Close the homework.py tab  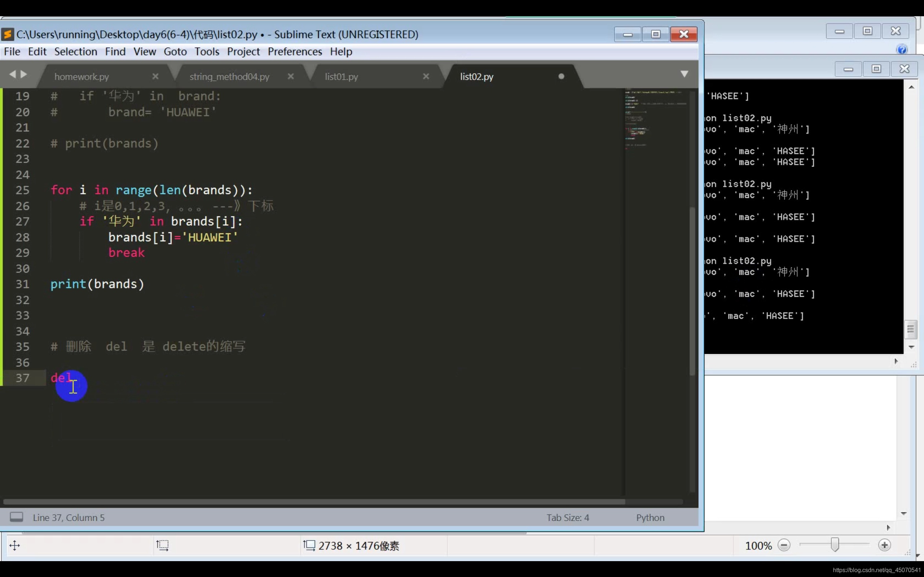pyautogui.click(x=156, y=76)
